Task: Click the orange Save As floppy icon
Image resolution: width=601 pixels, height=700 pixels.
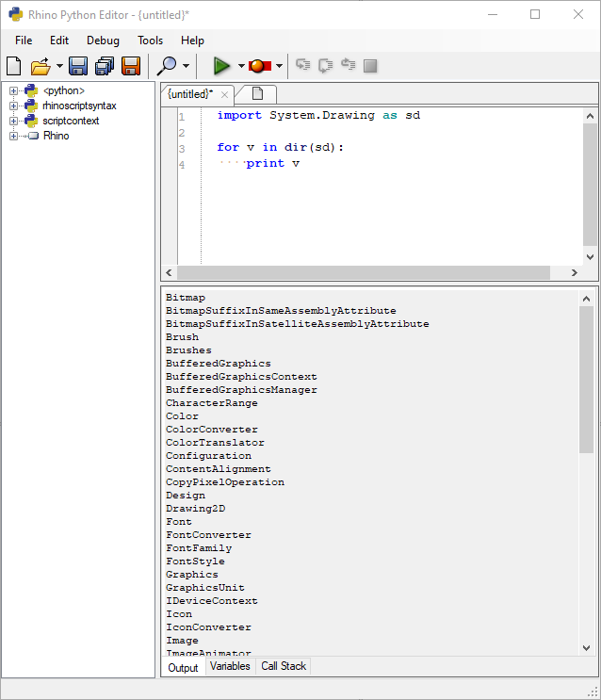Action: [x=131, y=66]
